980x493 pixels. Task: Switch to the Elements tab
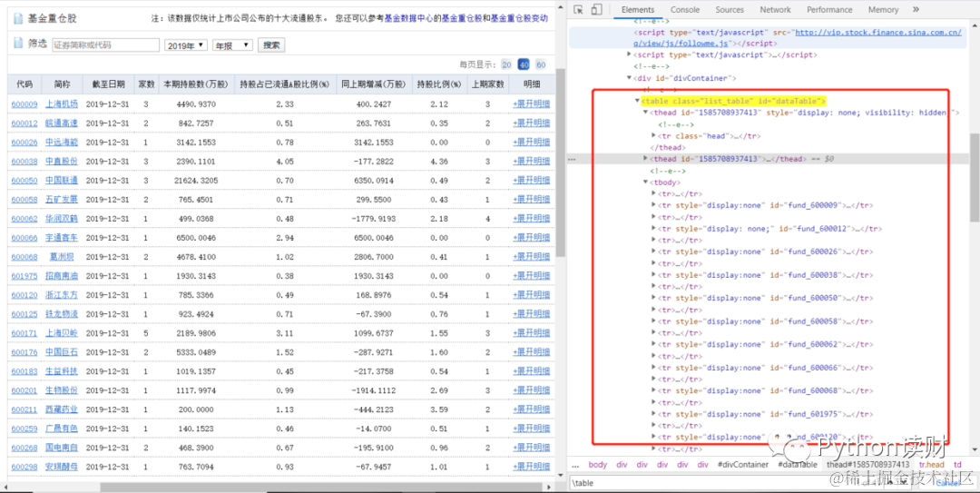[638, 9]
